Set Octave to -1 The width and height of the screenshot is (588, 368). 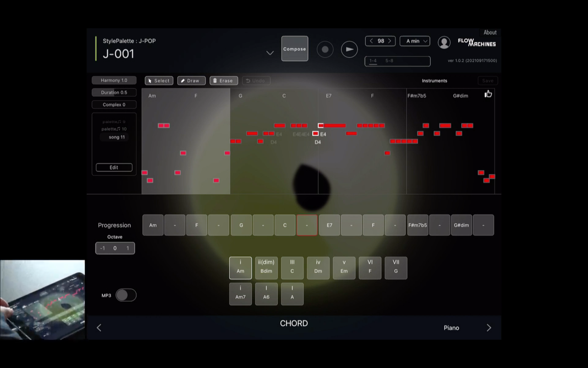pos(103,248)
